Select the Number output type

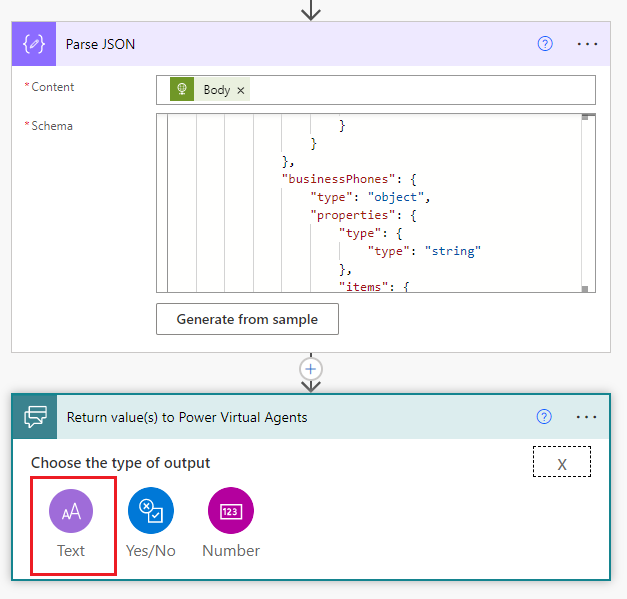(x=231, y=523)
